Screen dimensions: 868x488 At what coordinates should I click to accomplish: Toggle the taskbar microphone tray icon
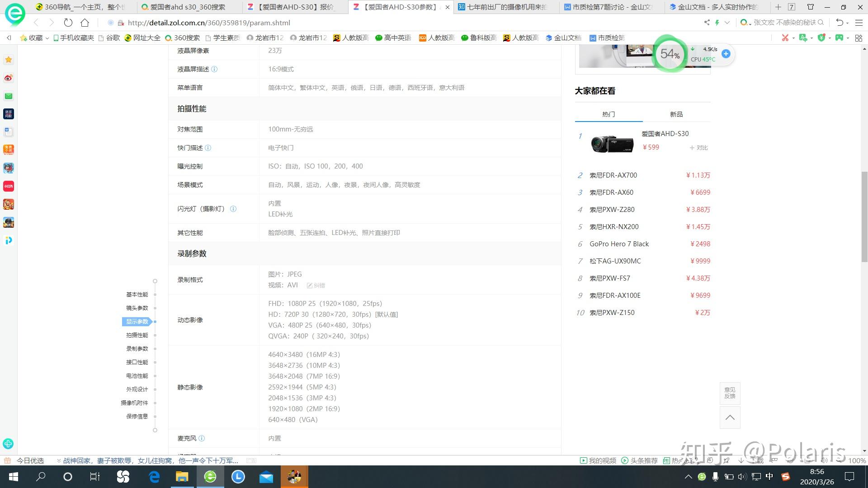pyautogui.click(x=715, y=476)
